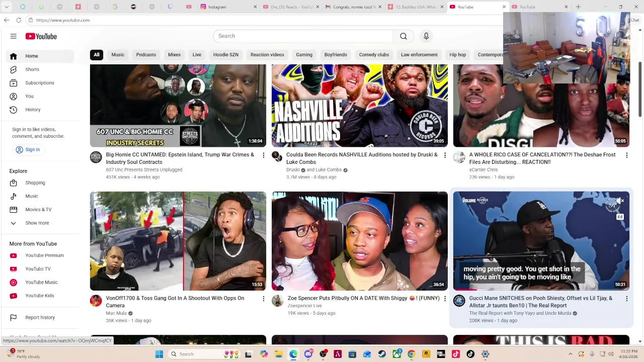Click the Gucci Mane preview progress bar
This screenshot has width=644, height=362.
coord(541,290)
